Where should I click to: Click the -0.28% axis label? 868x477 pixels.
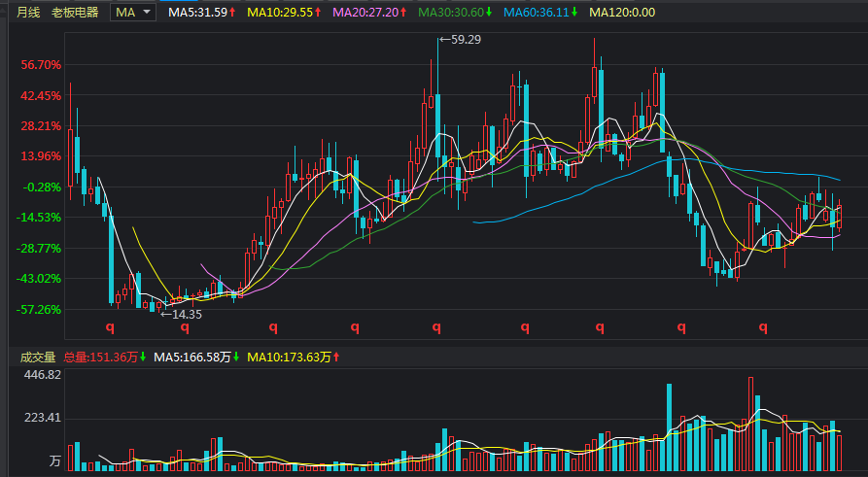[42, 187]
